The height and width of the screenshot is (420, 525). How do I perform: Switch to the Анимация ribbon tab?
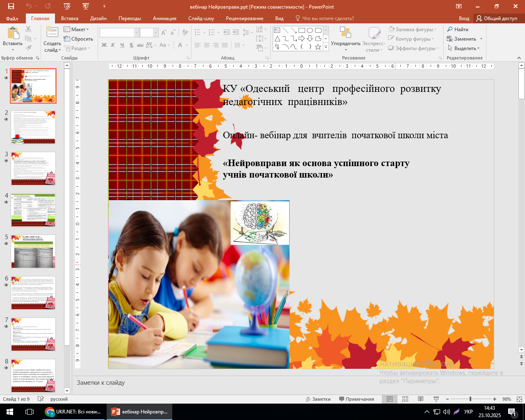pos(164,18)
